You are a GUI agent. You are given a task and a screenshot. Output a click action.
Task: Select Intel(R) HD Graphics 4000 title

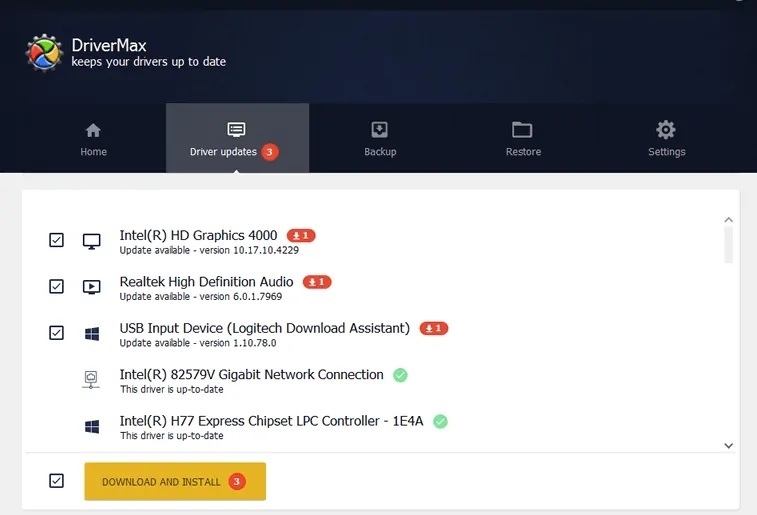[198, 236]
